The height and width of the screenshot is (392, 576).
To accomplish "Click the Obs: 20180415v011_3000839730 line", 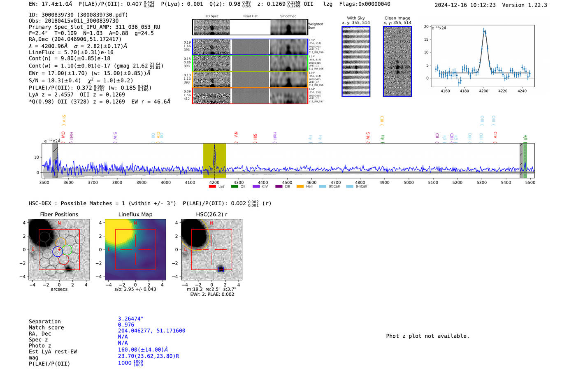I will (74, 21).
